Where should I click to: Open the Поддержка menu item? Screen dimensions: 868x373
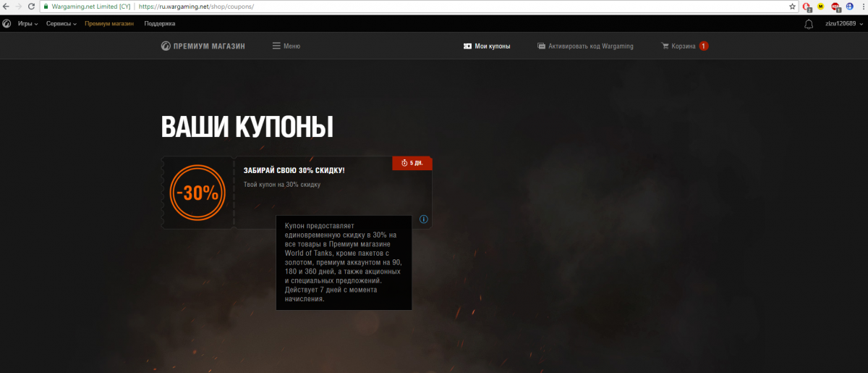(x=160, y=24)
